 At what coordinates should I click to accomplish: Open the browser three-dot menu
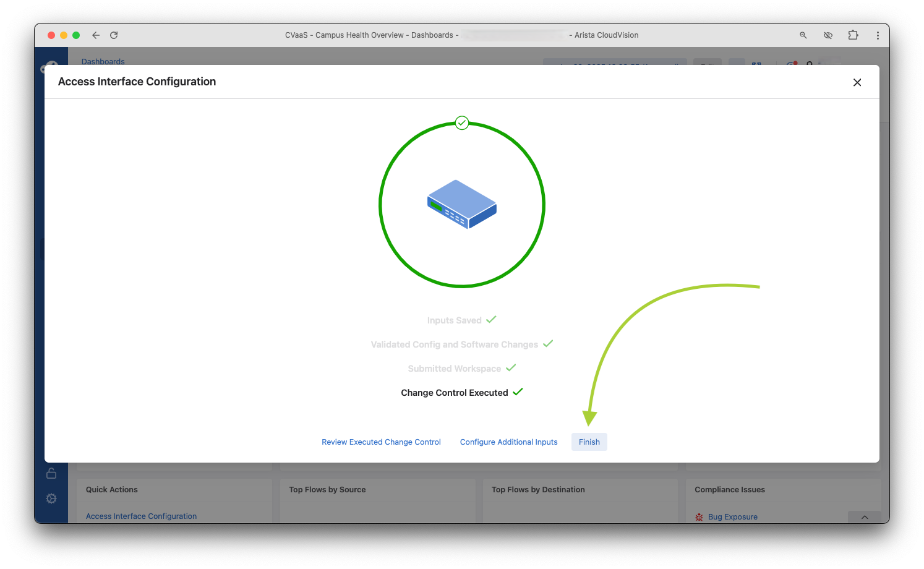pos(877,35)
